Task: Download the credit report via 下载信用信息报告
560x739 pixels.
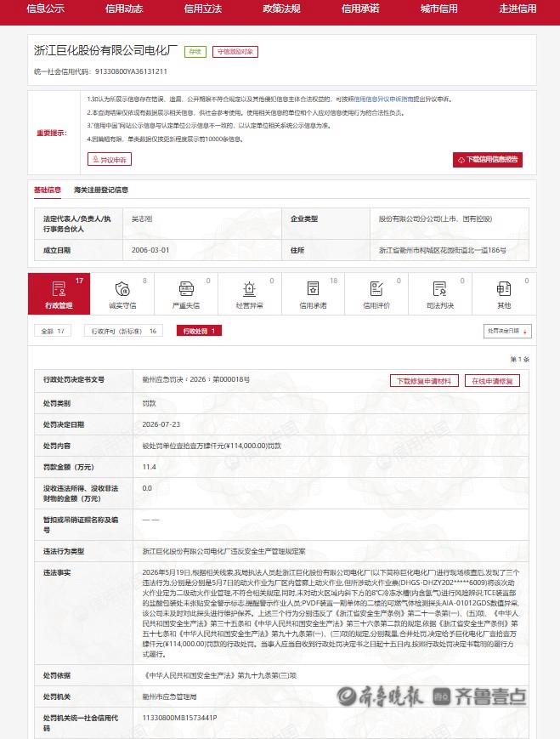Action: pos(488,160)
